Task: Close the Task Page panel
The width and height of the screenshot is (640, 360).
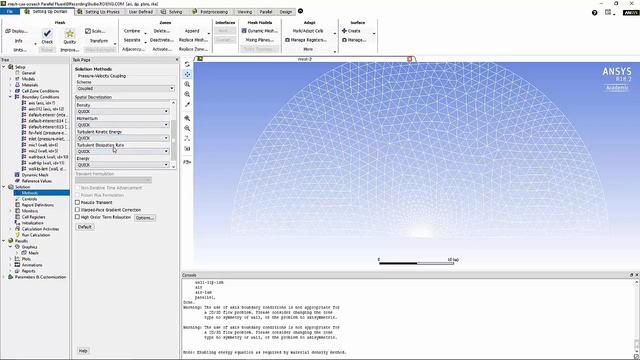Action: point(177,60)
